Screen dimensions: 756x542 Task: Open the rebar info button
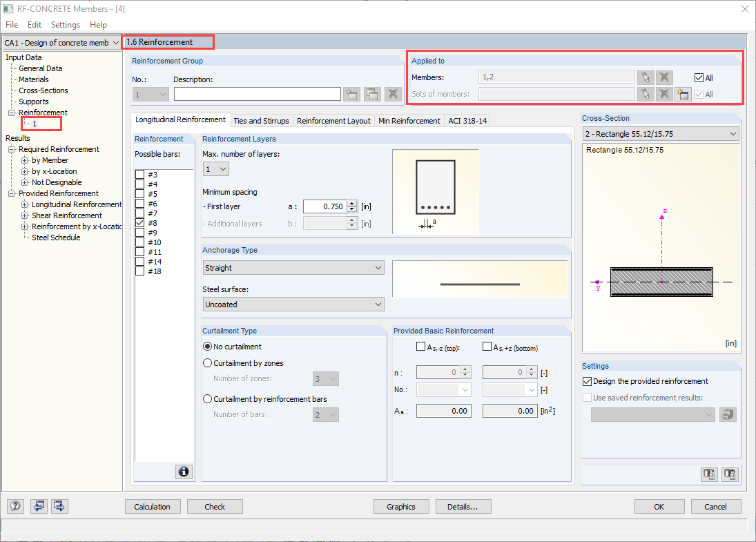[184, 472]
